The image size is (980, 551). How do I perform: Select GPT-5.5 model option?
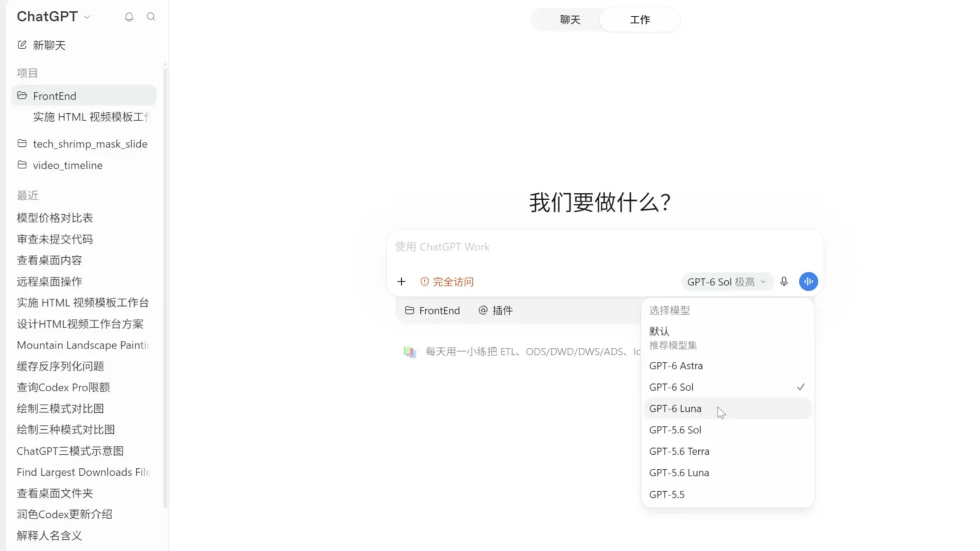(x=728, y=494)
